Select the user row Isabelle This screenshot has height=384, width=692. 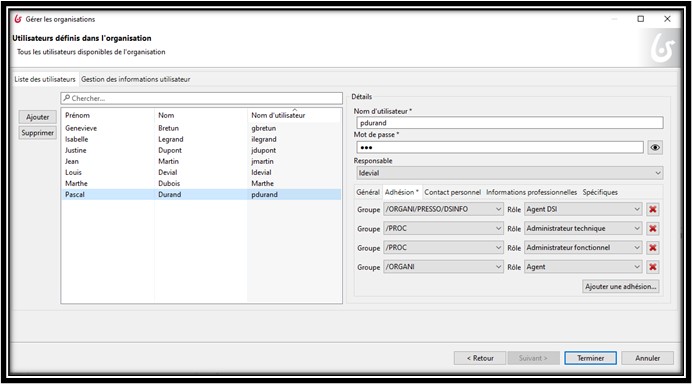click(201, 139)
